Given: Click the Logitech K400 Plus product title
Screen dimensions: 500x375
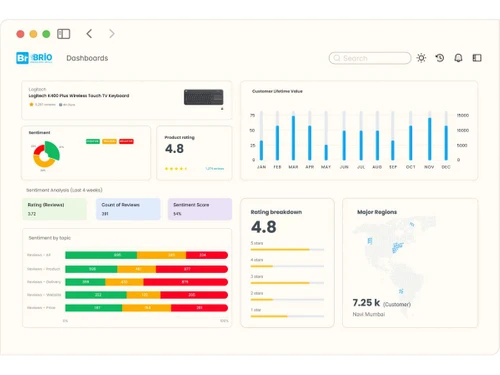Looking at the screenshot, I should (79, 96).
